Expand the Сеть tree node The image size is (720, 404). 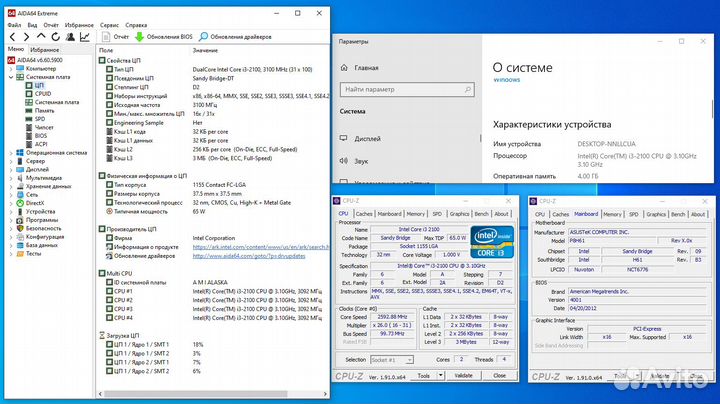tap(11, 195)
